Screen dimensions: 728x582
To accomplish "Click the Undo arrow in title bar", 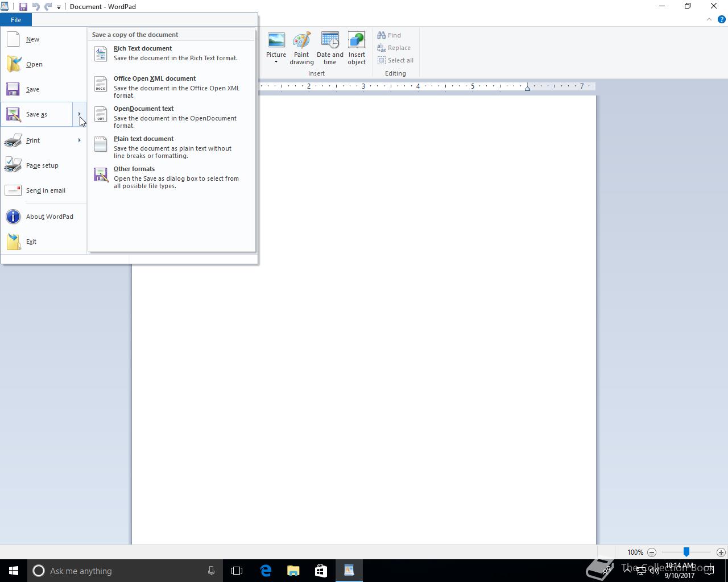I will 36,7.
